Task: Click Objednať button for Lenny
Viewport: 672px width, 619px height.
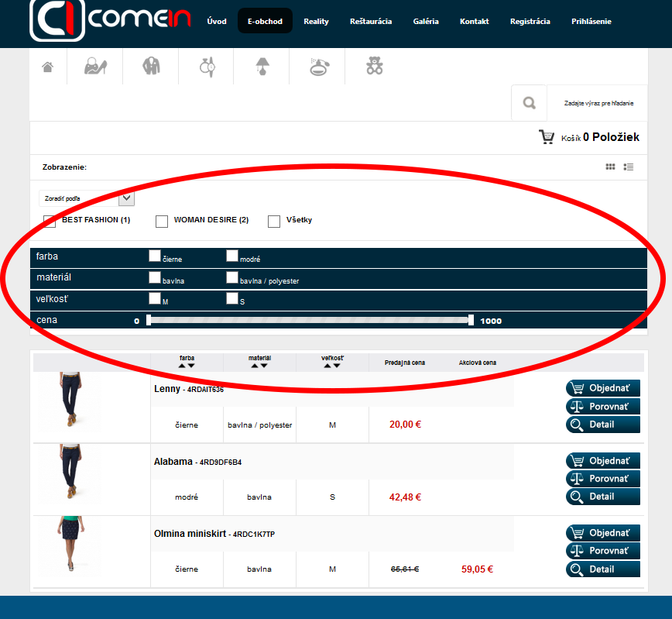Action: (x=602, y=388)
